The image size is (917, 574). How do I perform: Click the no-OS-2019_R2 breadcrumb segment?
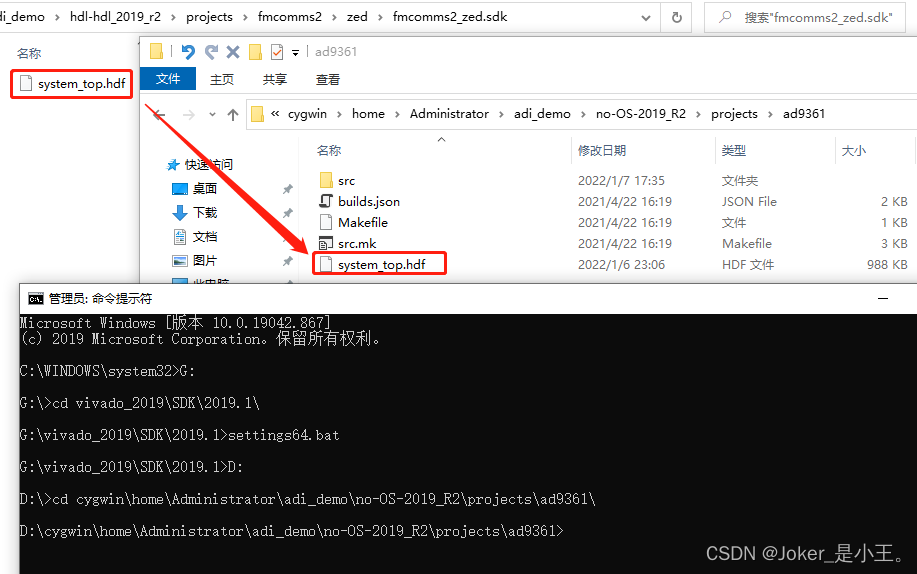[640, 114]
